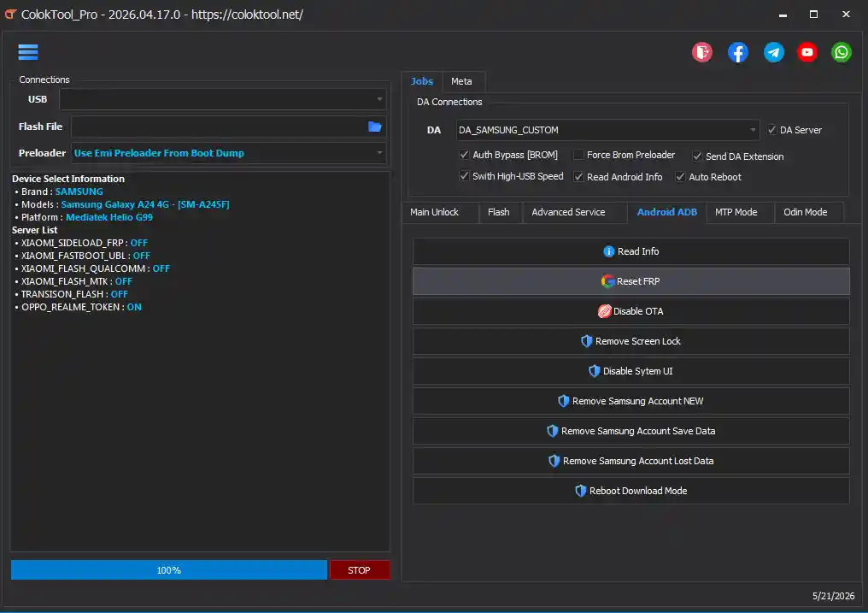Click the Remove Screen Lock button
The image size is (868, 613).
tap(630, 341)
